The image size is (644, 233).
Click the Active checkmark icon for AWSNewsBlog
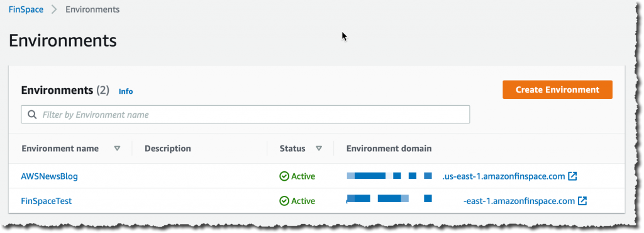pyautogui.click(x=284, y=176)
